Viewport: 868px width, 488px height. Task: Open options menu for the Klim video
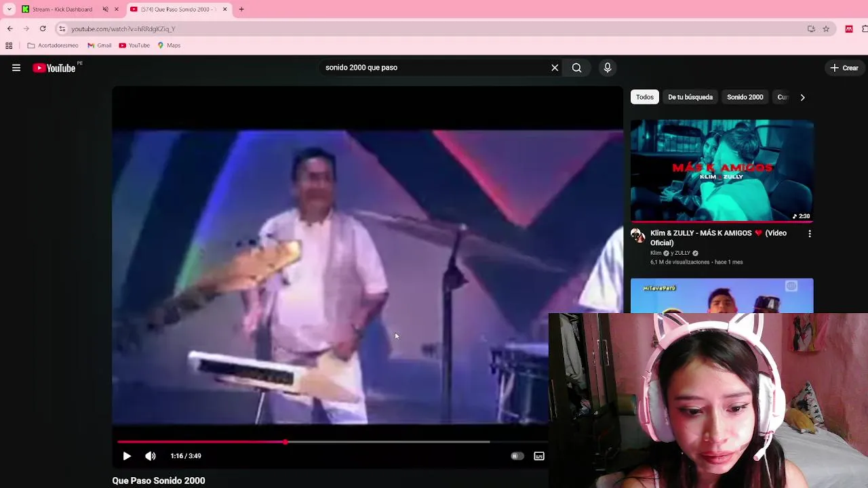click(x=809, y=234)
